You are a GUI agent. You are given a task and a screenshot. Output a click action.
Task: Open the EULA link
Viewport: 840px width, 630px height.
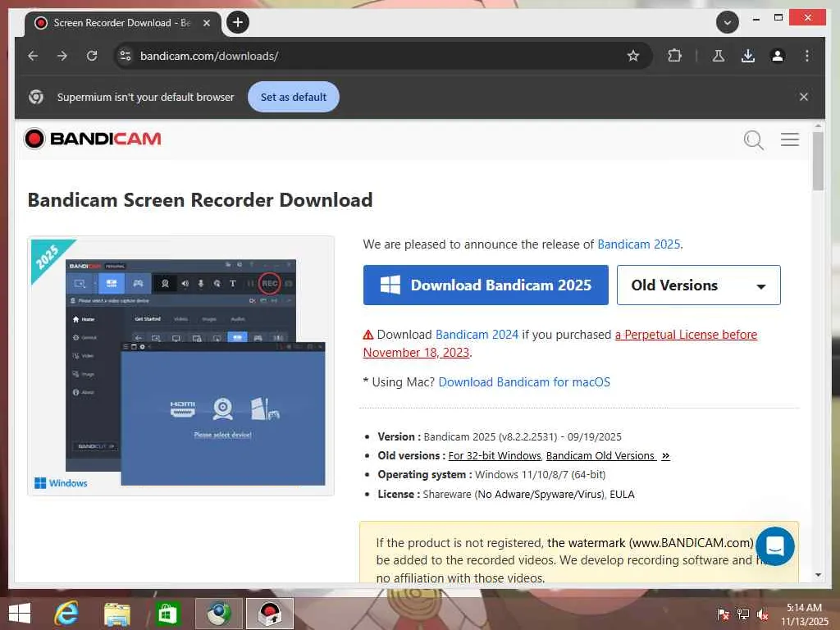click(622, 494)
